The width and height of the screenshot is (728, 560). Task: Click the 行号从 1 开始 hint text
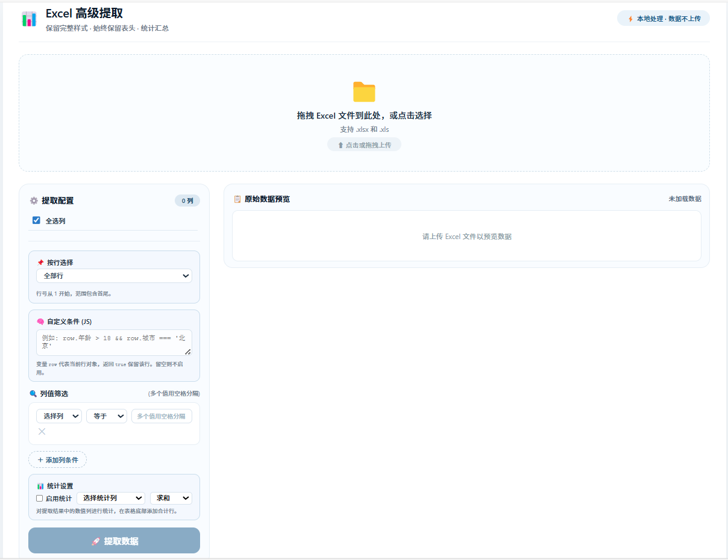tap(74, 294)
